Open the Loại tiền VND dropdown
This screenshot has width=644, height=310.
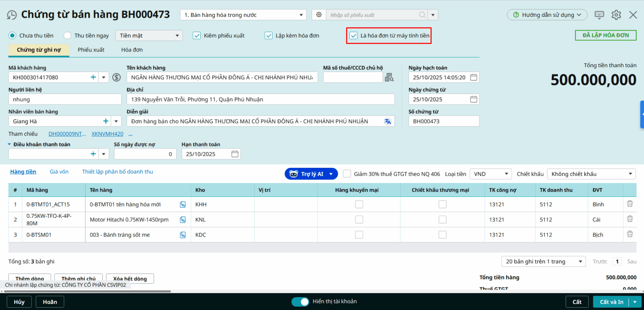pyautogui.click(x=490, y=174)
